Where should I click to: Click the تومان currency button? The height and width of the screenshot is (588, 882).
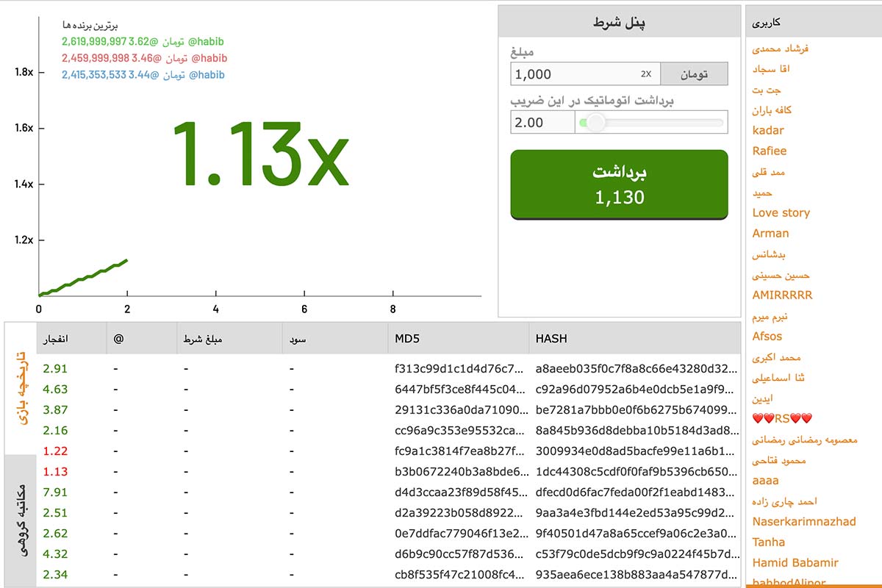pyautogui.click(x=695, y=73)
